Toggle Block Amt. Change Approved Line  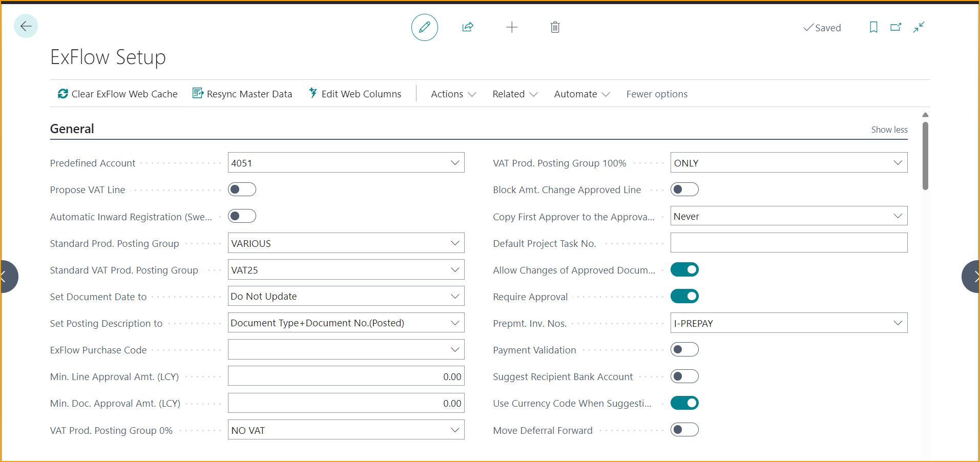click(684, 190)
